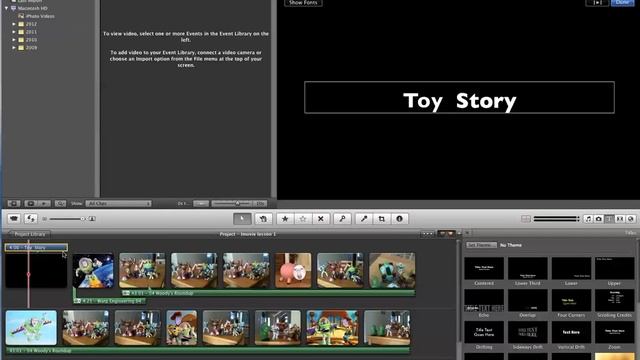Click the Show Fonts button

click(303, 2)
